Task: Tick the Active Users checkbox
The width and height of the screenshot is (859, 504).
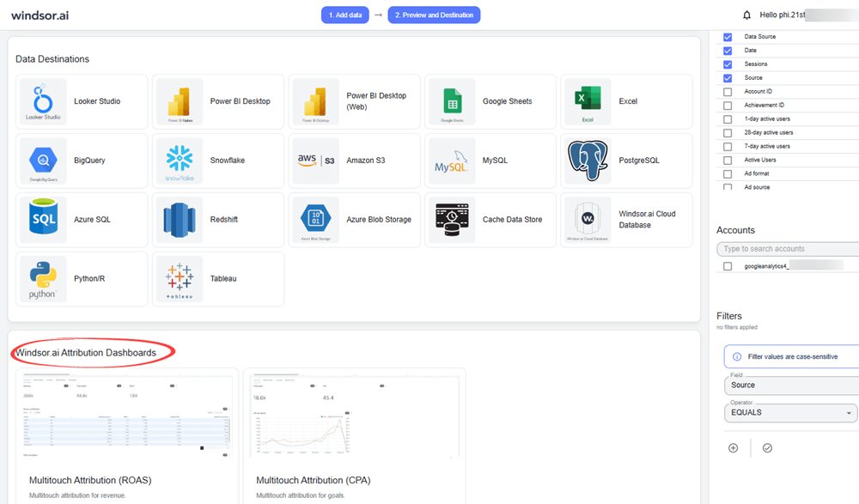Action: point(728,161)
